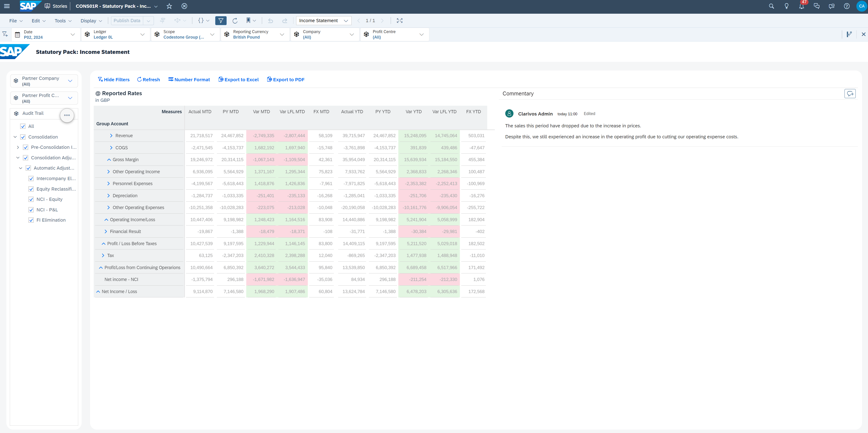Toggle the story filter funnel button

tap(221, 21)
